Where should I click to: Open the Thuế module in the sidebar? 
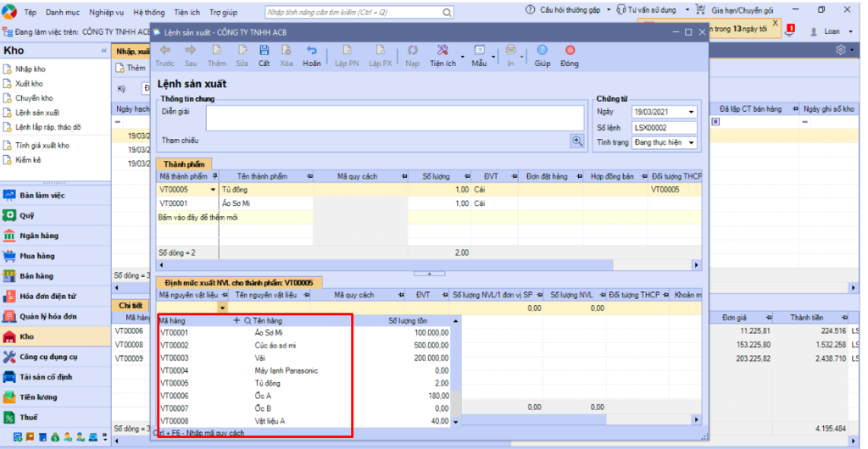click(55, 418)
